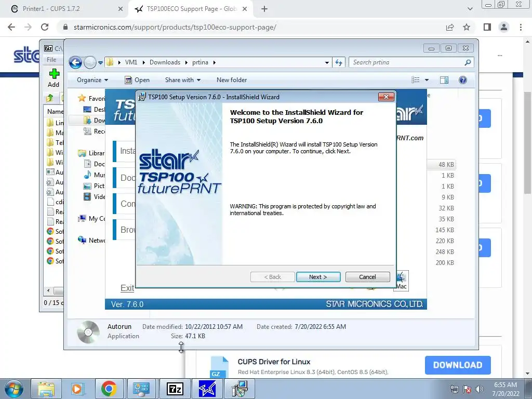Click the share page icon in Chrome
The width and height of the screenshot is (532, 399).
tap(450, 27)
